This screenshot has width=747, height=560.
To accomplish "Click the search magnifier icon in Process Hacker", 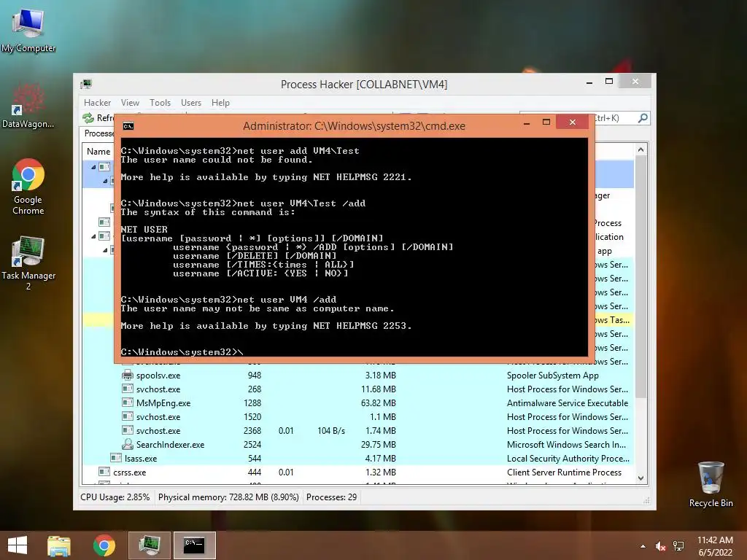I will click(x=643, y=117).
